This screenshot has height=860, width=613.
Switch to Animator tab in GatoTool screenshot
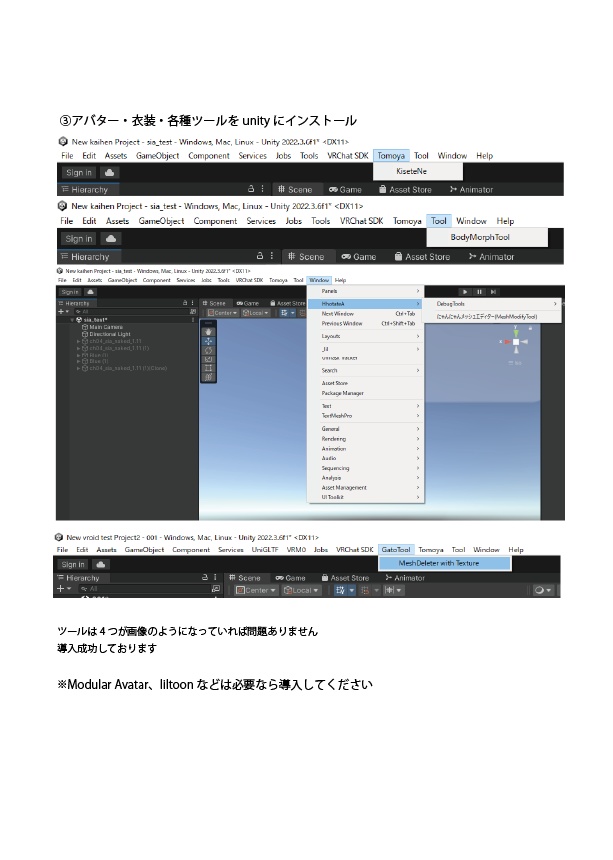(405, 578)
